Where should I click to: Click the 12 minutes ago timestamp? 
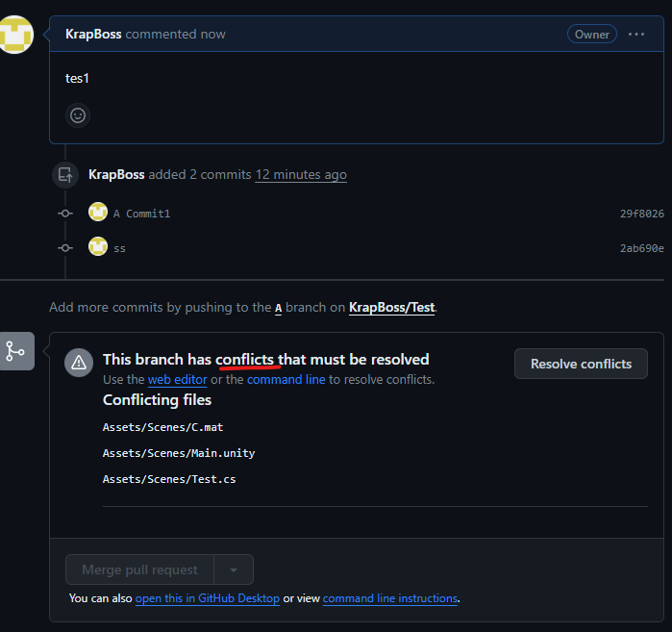[301, 175]
